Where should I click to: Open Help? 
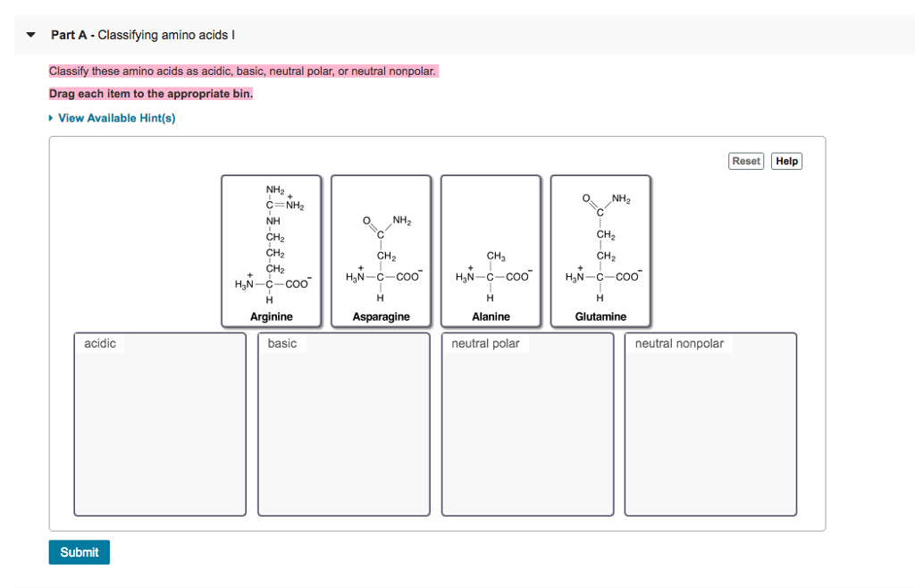pos(785,161)
